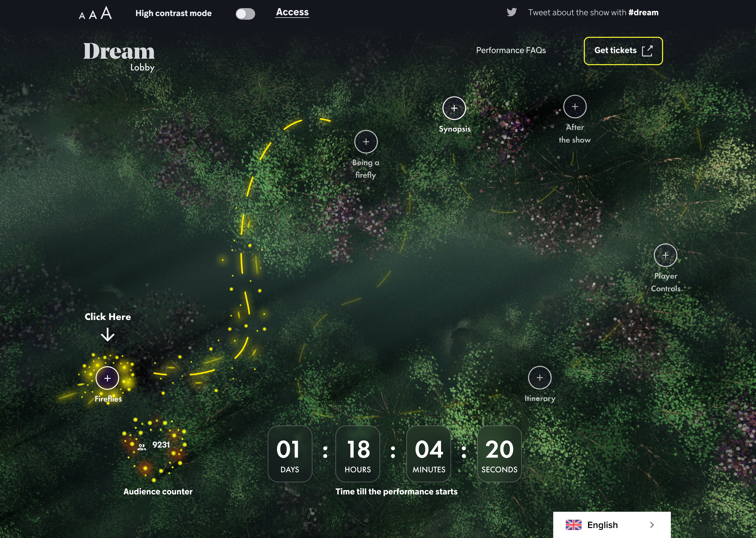Open Performance FAQs page

[511, 50]
